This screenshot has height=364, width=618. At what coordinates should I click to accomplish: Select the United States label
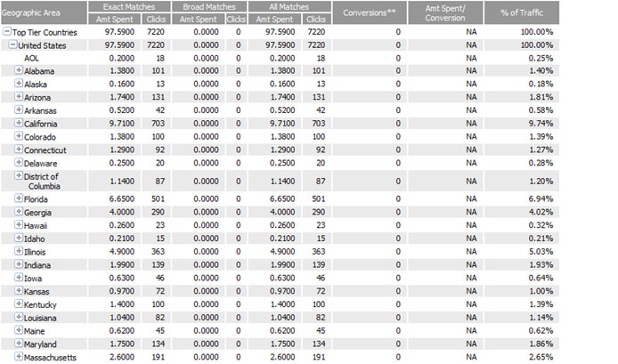click(x=42, y=45)
